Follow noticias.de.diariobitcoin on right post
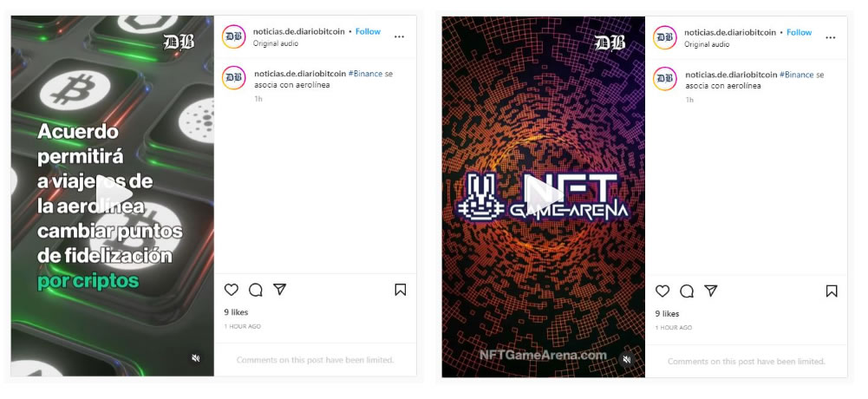Image resolution: width=868 pixels, height=399 pixels. [799, 33]
